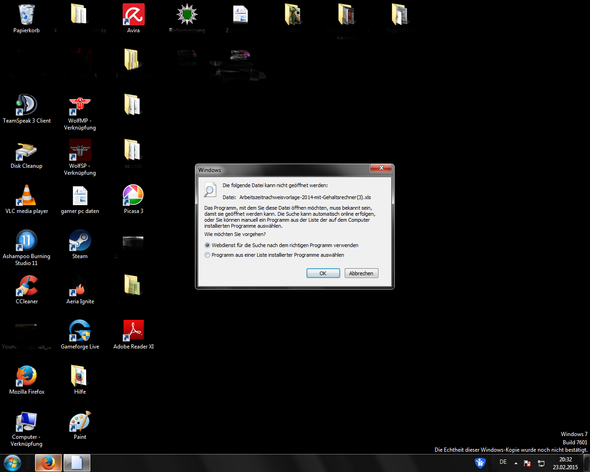Open the Gameforge Live shortcut
The height and width of the screenshot is (472, 590).
(x=80, y=334)
